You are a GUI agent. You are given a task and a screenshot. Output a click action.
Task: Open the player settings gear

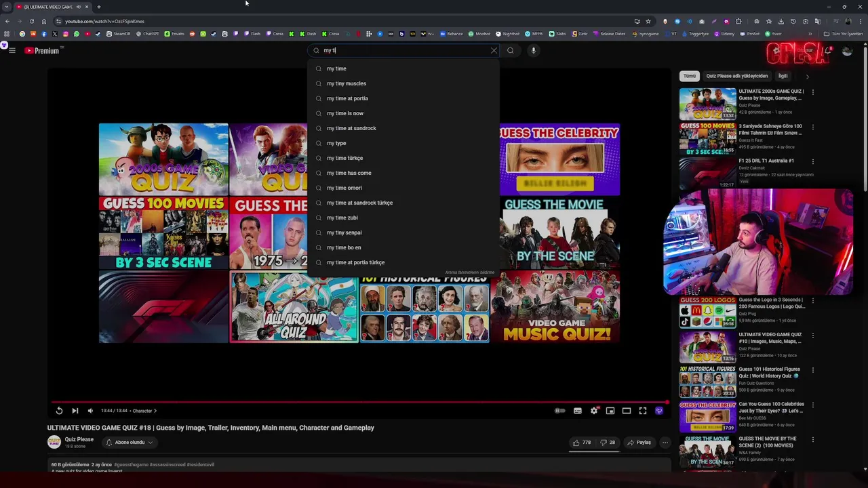click(594, 411)
